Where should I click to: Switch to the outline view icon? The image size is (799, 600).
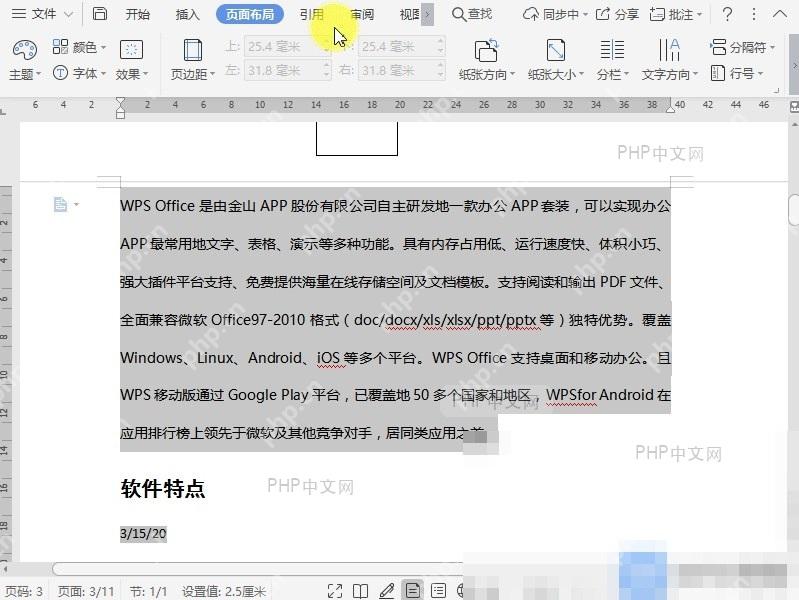click(x=438, y=591)
